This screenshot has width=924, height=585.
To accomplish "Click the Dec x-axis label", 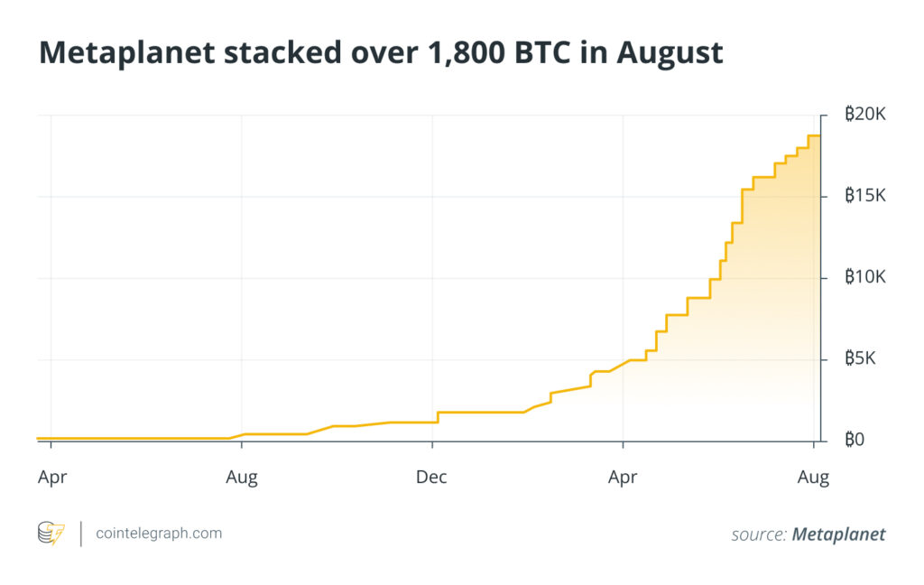I will (x=431, y=478).
